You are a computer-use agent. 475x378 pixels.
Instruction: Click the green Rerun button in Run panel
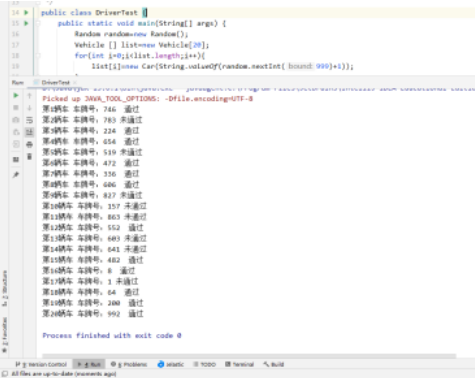(16, 96)
